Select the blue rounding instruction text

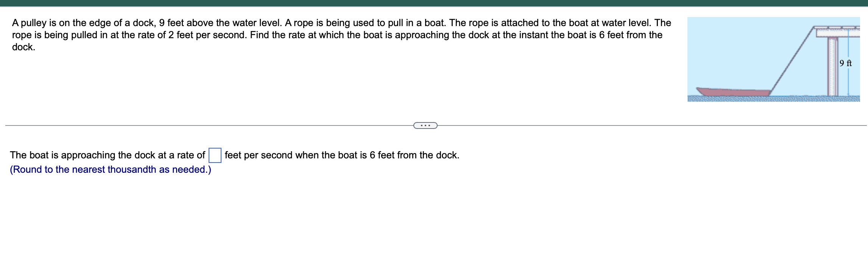point(111,170)
